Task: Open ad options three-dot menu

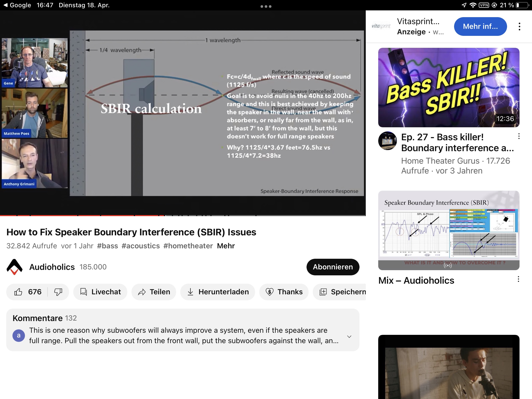Action: point(519,26)
